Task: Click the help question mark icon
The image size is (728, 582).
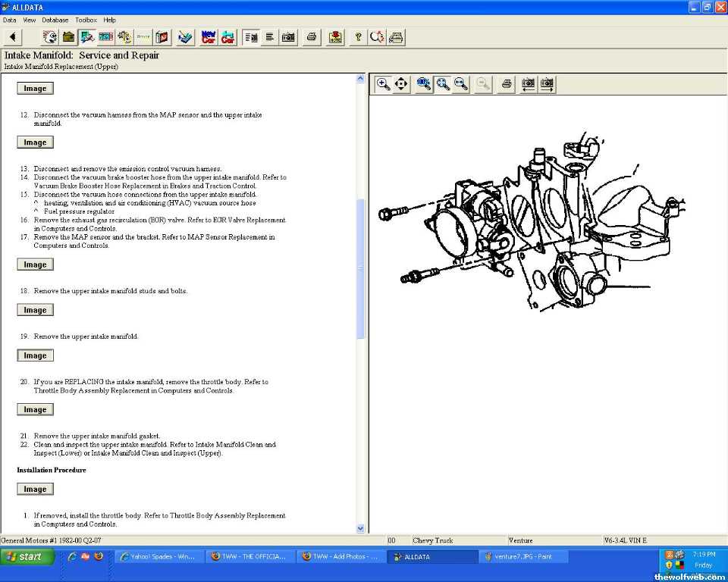Action: pos(359,37)
